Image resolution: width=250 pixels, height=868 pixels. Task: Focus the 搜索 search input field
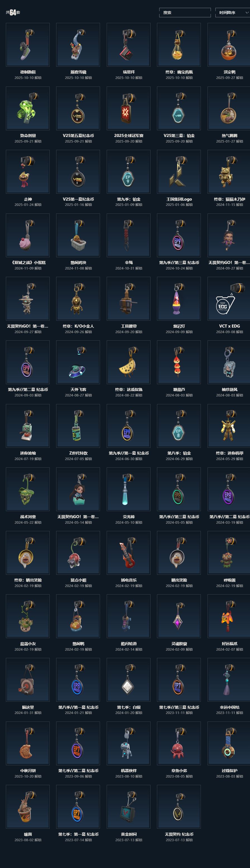pyautogui.click(x=185, y=13)
